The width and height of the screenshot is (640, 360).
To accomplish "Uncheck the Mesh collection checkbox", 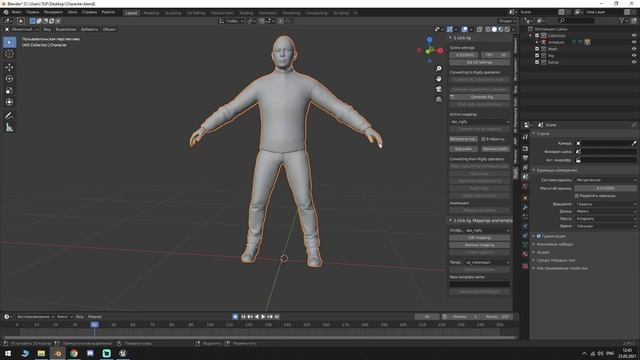I will 537,49.
